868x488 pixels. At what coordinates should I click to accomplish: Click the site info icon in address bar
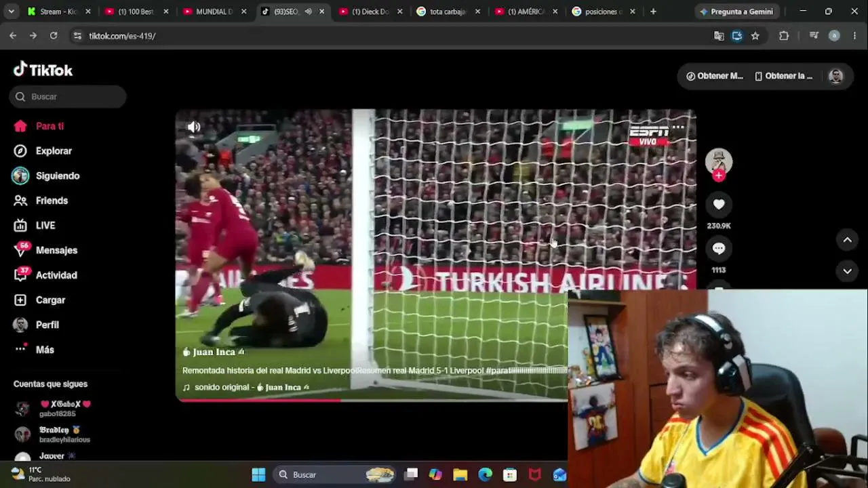point(77,36)
